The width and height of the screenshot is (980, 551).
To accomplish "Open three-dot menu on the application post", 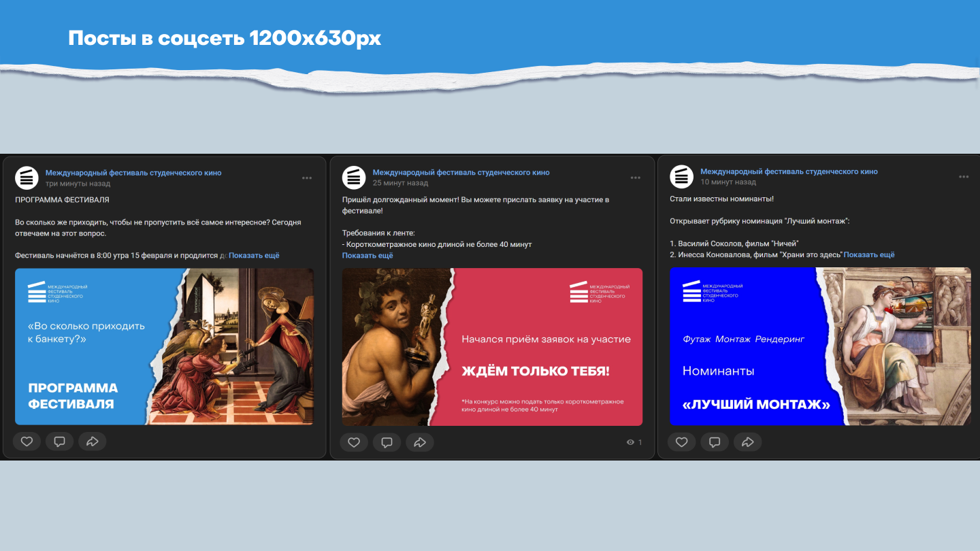I will (635, 178).
